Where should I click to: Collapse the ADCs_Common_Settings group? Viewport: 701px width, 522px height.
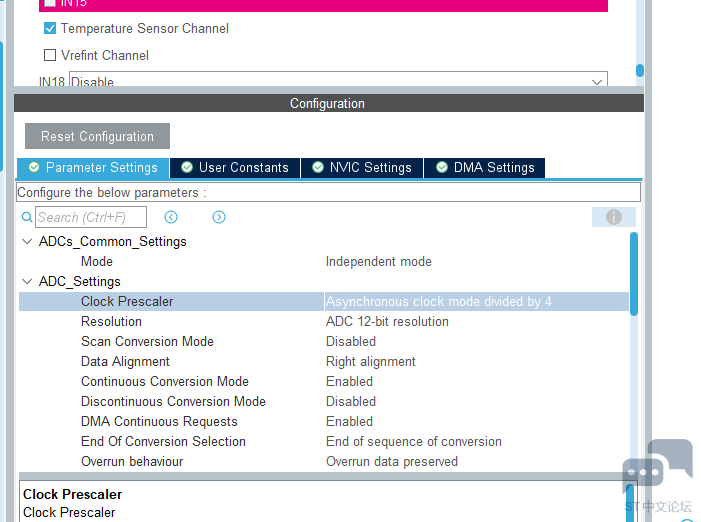(27, 242)
